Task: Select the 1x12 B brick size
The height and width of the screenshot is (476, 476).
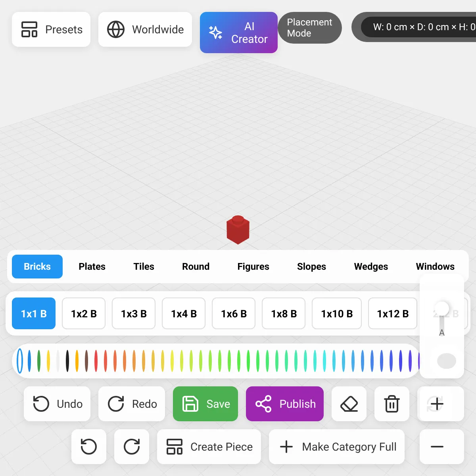Action: pyautogui.click(x=393, y=313)
